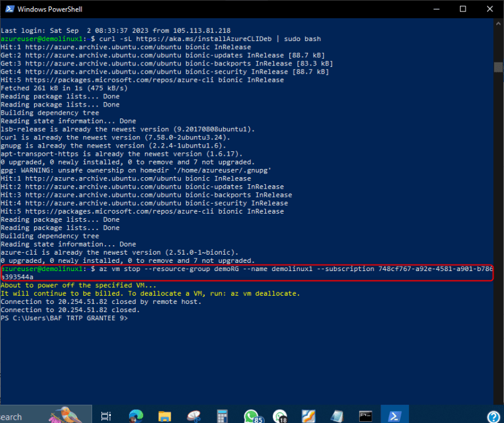This screenshot has height=423, width=504.
Task: Open Task View from the taskbar
Action: (106, 416)
